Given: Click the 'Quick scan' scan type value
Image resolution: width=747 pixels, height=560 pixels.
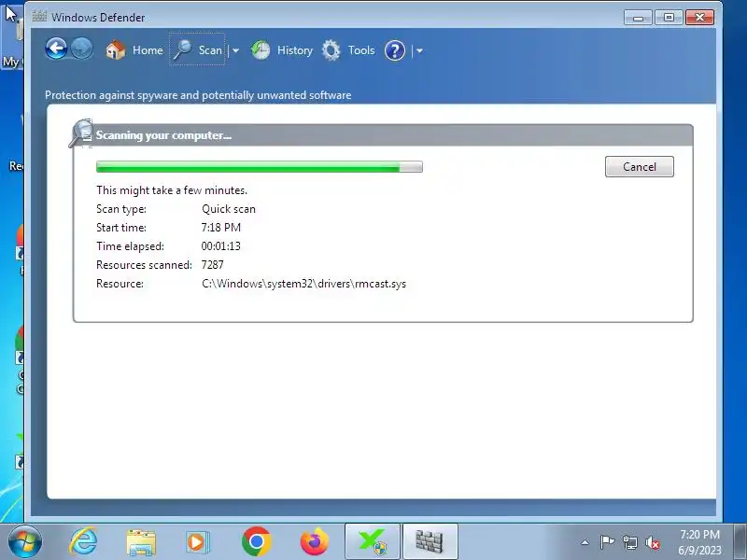Looking at the screenshot, I should [229, 209].
